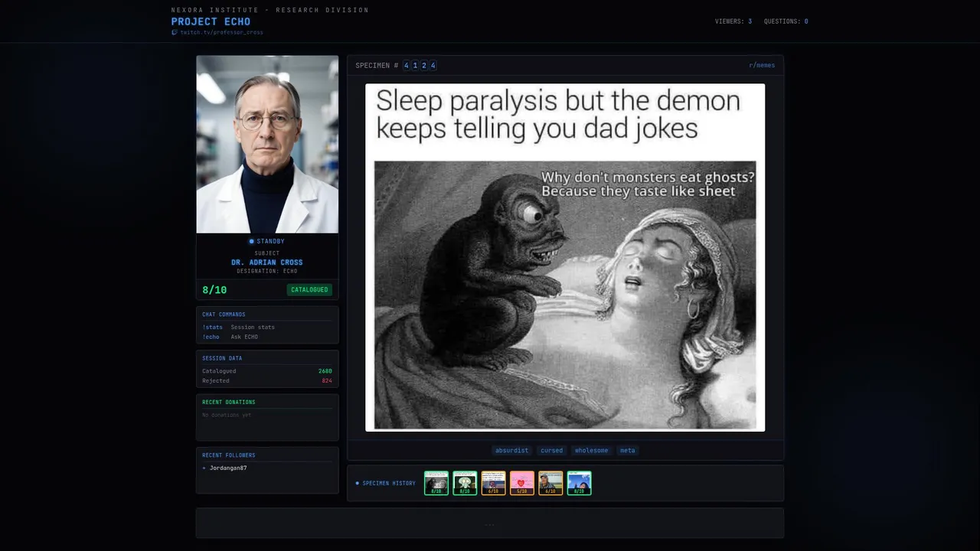
Task: Click the DESIGNATION: ECHO label
Action: (267, 272)
